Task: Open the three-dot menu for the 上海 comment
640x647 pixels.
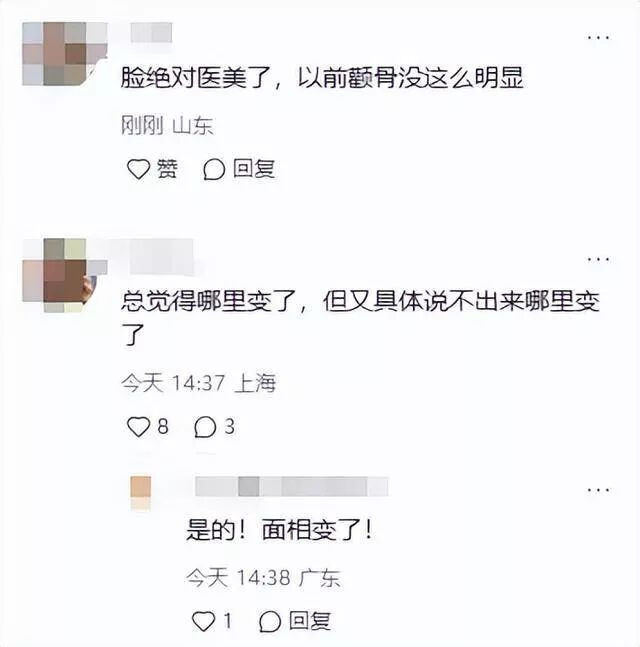Action: [598, 260]
